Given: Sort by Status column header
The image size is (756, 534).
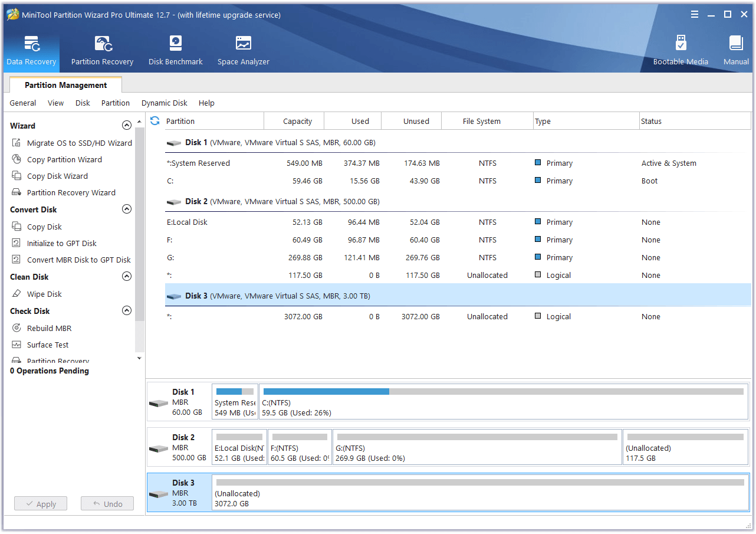Looking at the screenshot, I should click(x=695, y=121).
